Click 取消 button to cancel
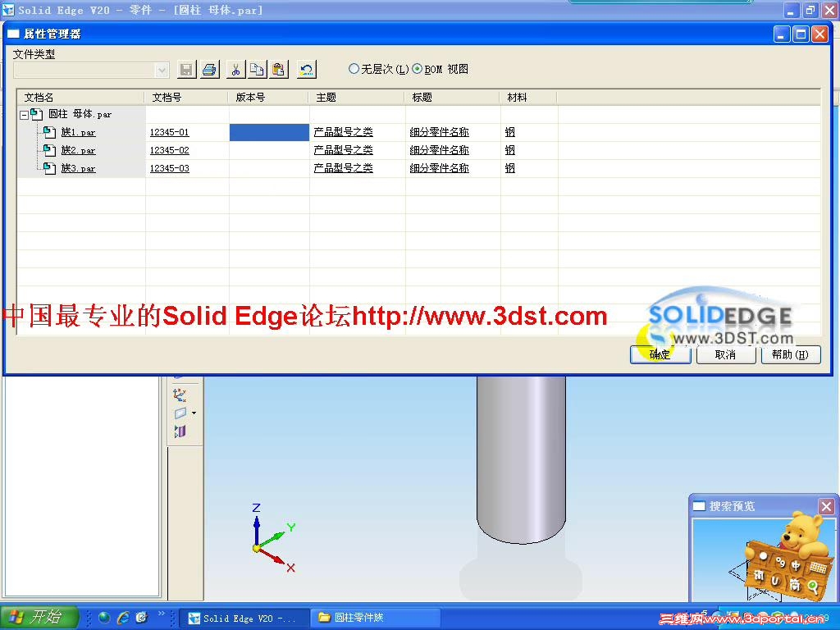The height and width of the screenshot is (630, 840). click(725, 354)
